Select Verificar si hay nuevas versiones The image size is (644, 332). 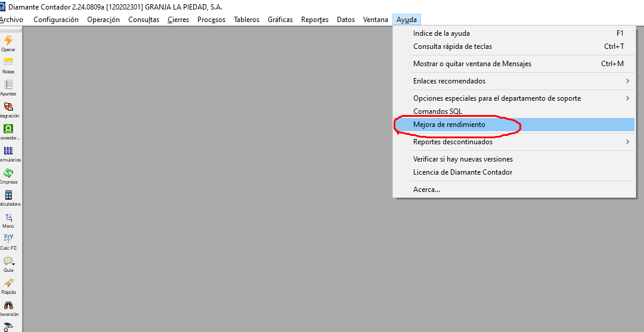point(514,159)
